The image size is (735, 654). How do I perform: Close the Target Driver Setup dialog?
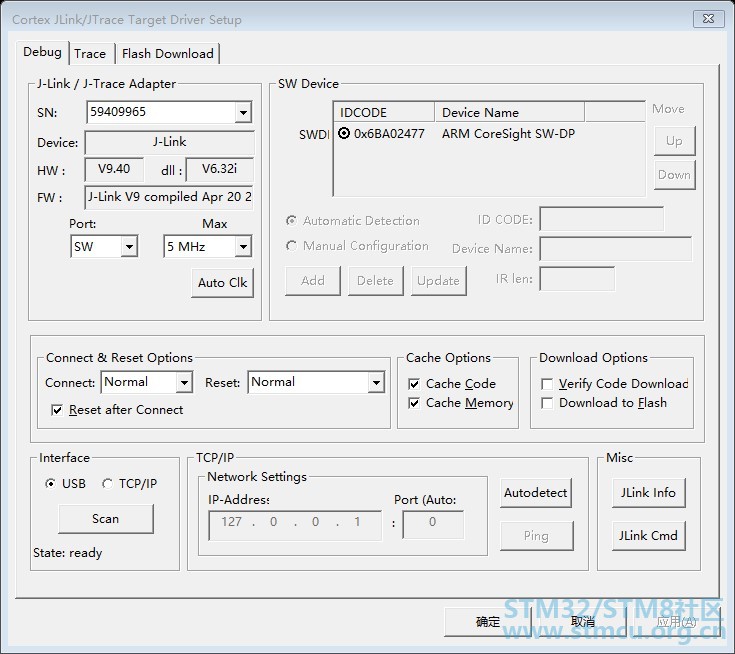point(708,19)
